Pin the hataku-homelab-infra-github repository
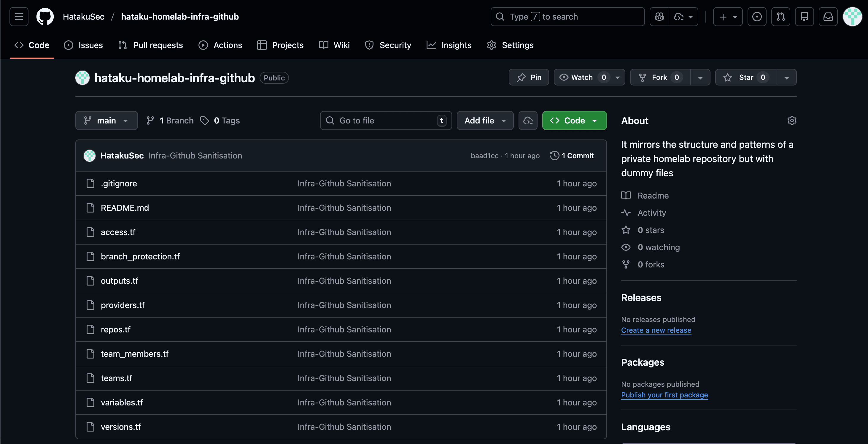The height and width of the screenshot is (444, 868). (528, 77)
